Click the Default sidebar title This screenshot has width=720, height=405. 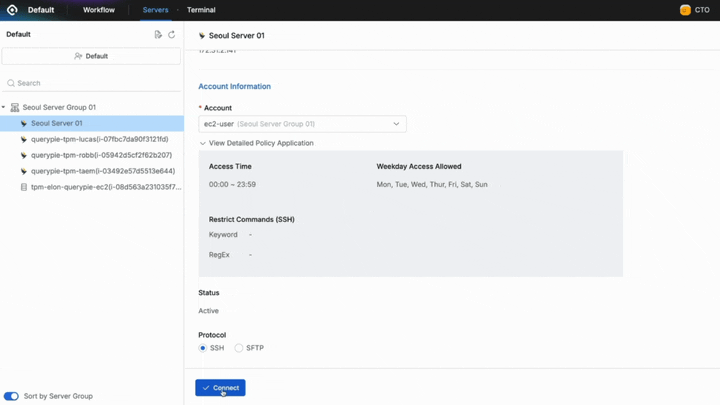[x=18, y=34]
